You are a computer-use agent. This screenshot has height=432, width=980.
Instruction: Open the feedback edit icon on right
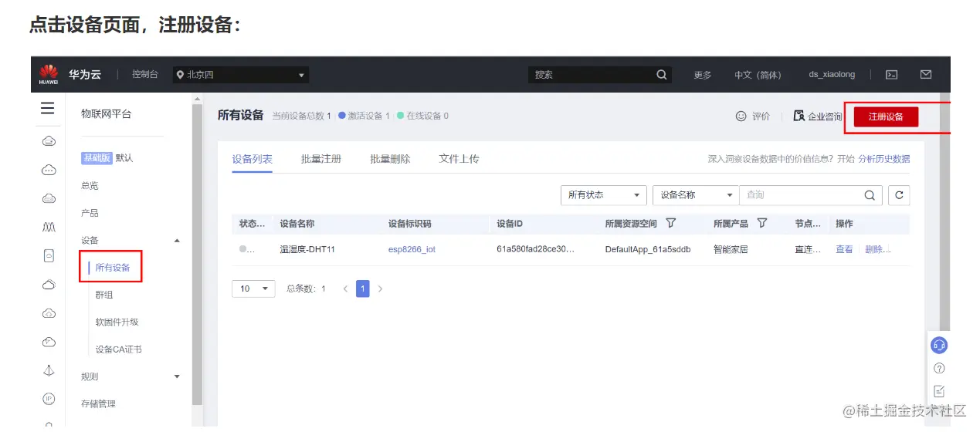939,391
